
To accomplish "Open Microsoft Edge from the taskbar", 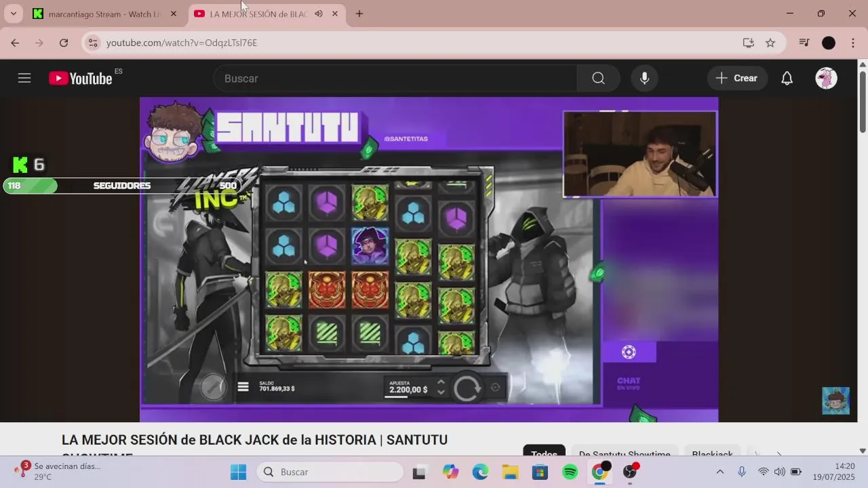I will 480,472.
